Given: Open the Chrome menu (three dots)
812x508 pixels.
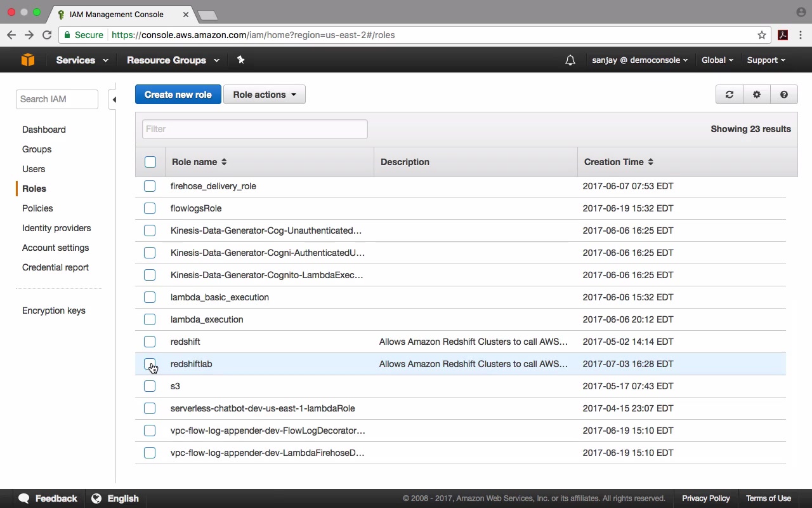Looking at the screenshot, I should (x=801, y=35).
